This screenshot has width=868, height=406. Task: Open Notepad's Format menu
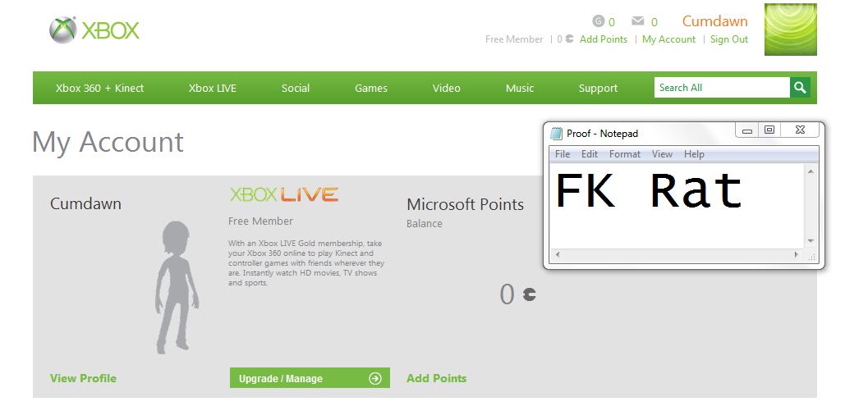tap(624, 154)
